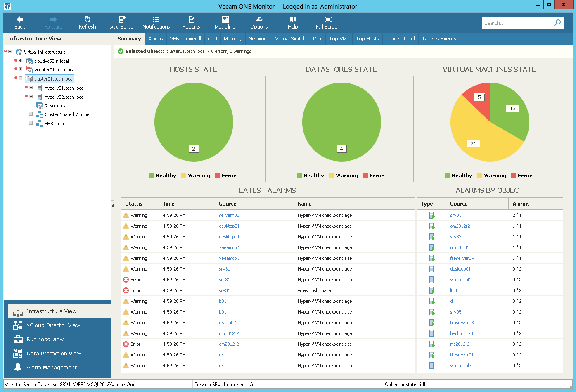Collapse the cluster01.tech.local node

coord(20,78)
